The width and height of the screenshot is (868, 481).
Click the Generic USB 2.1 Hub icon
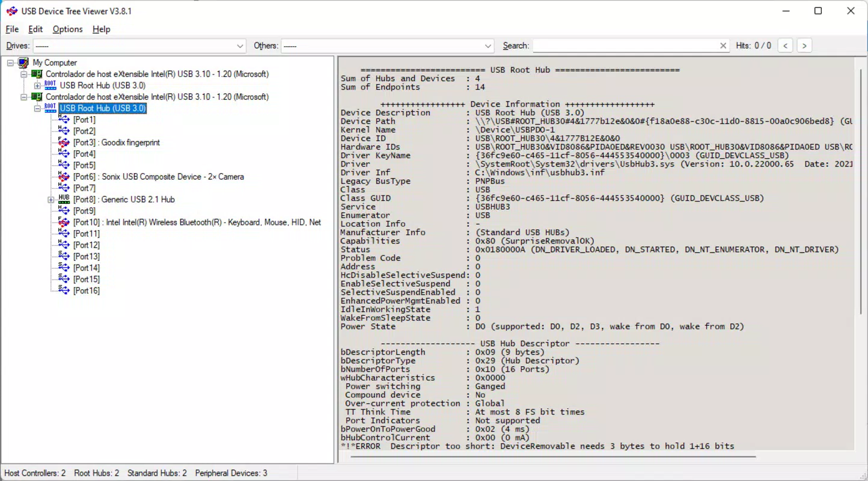point(64,199)
